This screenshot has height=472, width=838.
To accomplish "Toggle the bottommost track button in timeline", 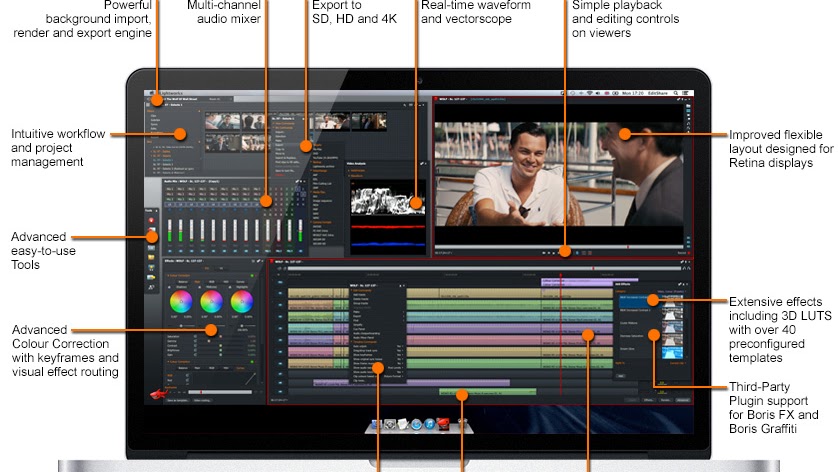I will tap(280, 392).
